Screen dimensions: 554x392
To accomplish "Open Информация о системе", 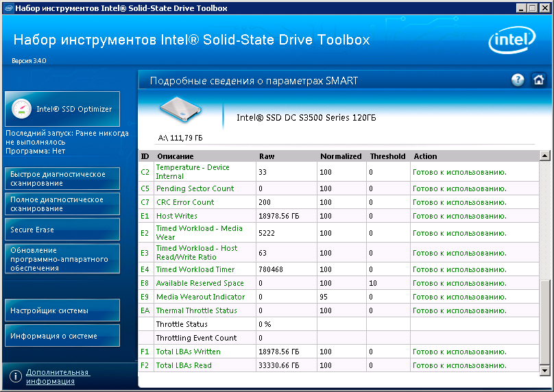I will tap(62, 336).
